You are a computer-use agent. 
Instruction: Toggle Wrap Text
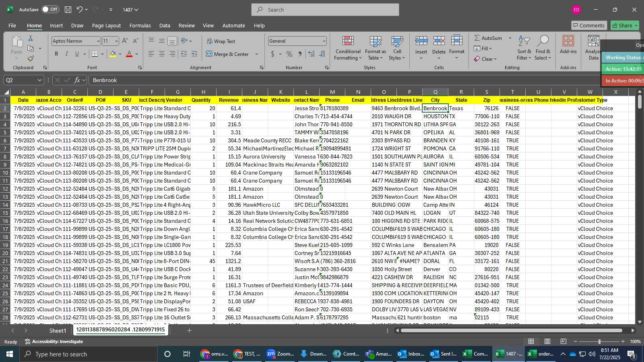point(221,41)
